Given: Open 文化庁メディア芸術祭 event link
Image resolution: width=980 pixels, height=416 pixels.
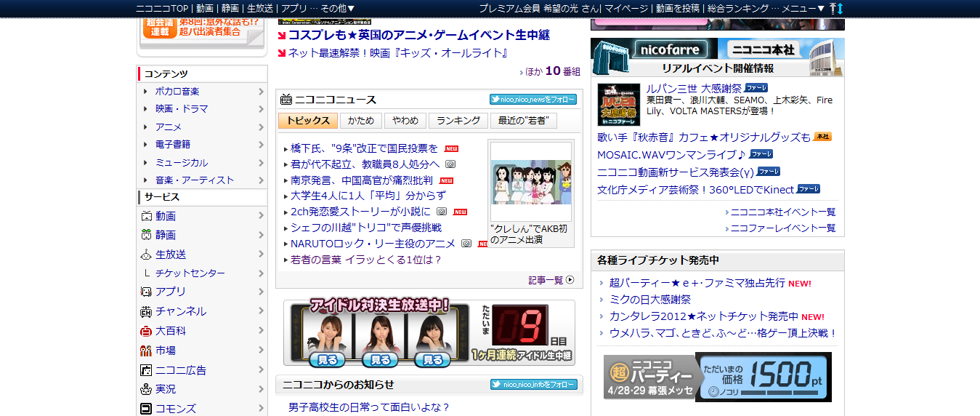Looking at the screenshot, I should [696, 190].
